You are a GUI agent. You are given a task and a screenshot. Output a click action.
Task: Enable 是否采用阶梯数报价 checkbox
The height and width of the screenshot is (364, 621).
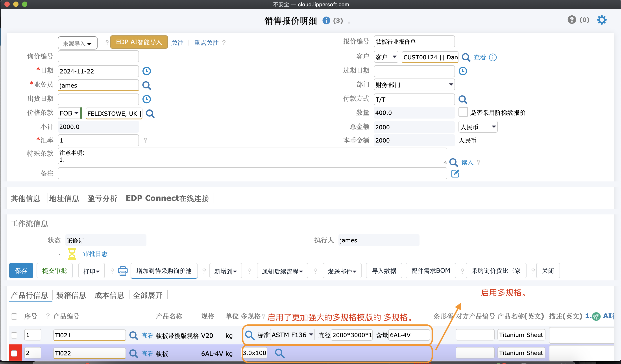click(x=463, y=112)
